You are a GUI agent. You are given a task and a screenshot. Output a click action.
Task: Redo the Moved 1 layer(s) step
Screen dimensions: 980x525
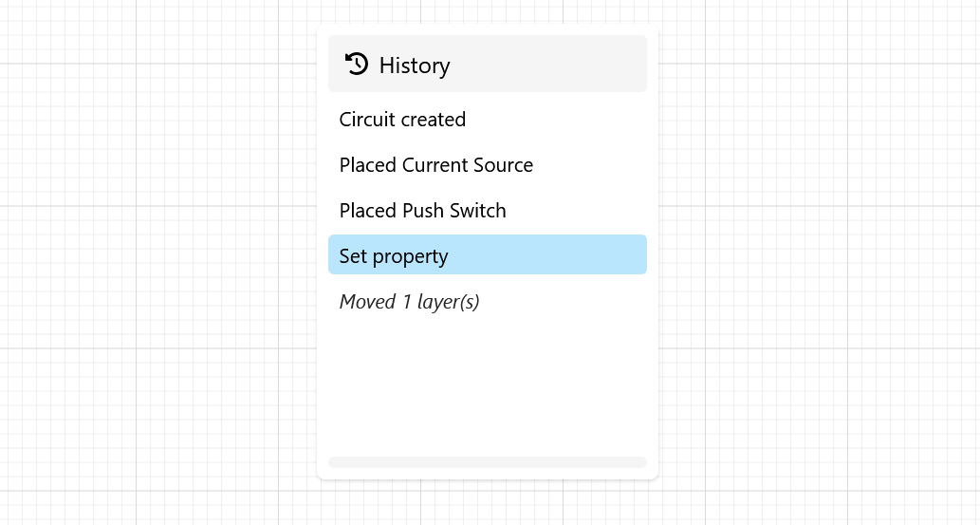(x=409, y=302)
